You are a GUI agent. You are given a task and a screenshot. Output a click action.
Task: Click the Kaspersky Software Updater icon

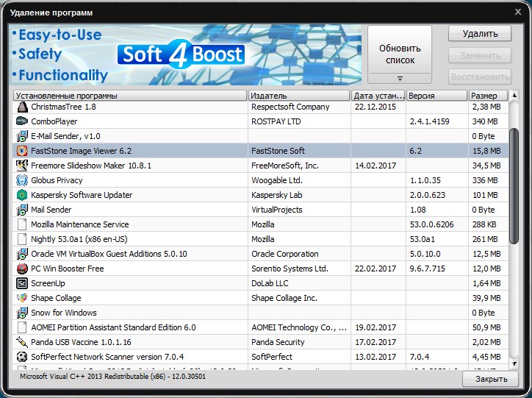(x=22, y=195)
